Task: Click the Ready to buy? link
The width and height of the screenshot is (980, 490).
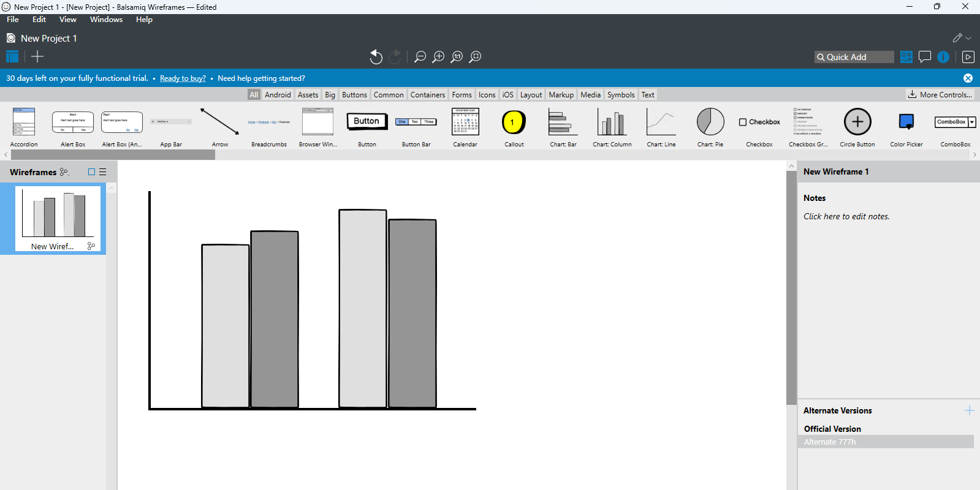Action: click(183, 78)
